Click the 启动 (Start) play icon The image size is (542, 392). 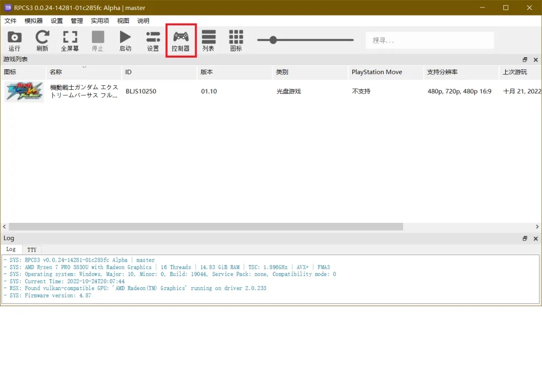125,41
